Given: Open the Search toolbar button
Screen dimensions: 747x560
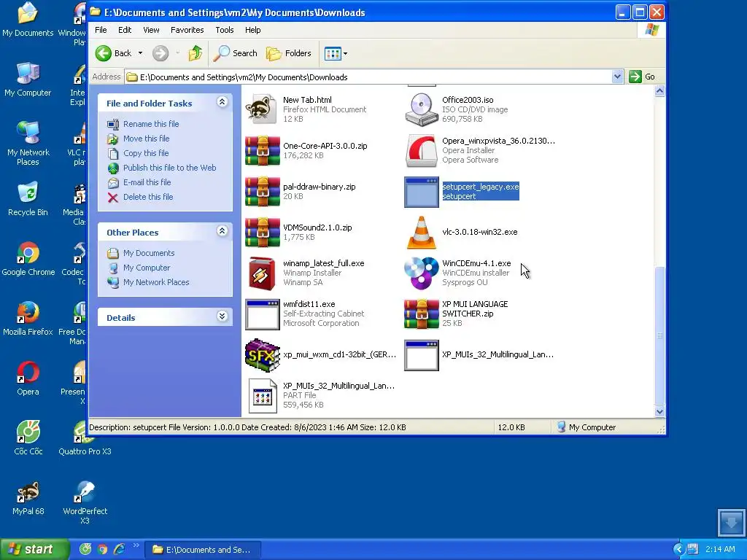Looking at the screenshot, I should (x=235, y=53).
